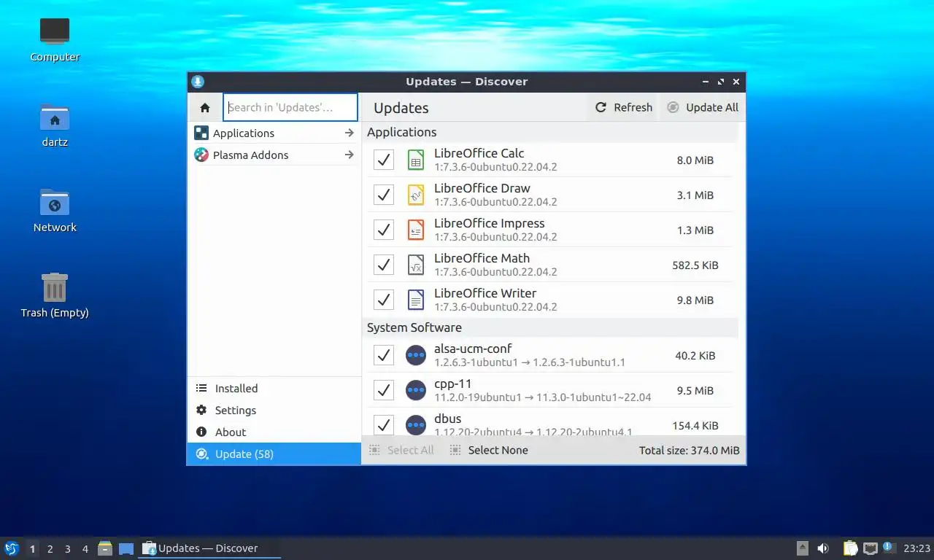This screenshot has height=560, width=934.
Task: Click the LibreOffice Writer app icon
Action: pos(416,300)
